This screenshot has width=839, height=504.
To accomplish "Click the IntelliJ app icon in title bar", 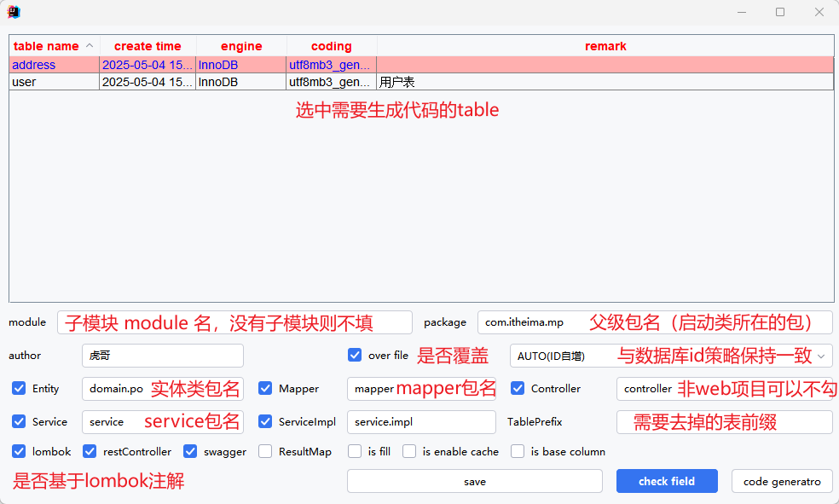I will tap(14, 12).
